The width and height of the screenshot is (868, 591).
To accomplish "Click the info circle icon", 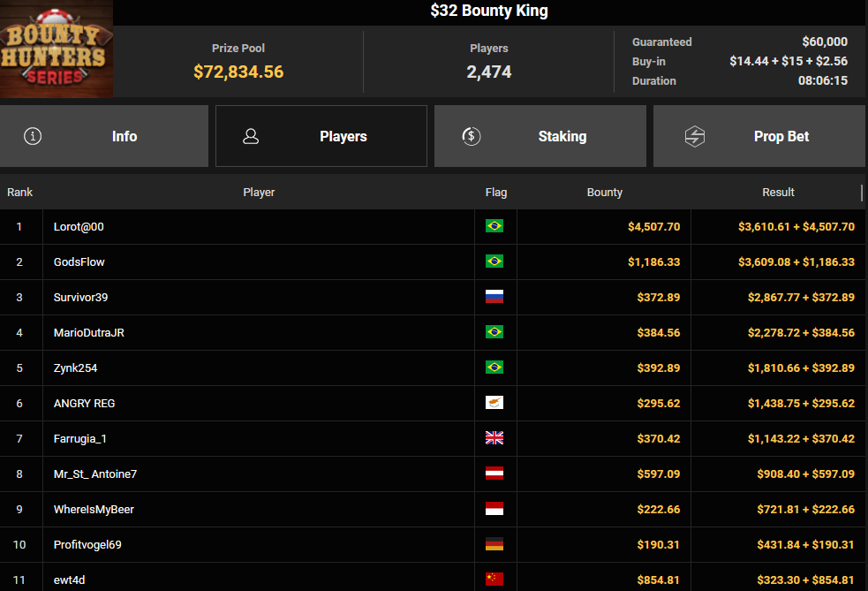I will [x=33, y=136].
